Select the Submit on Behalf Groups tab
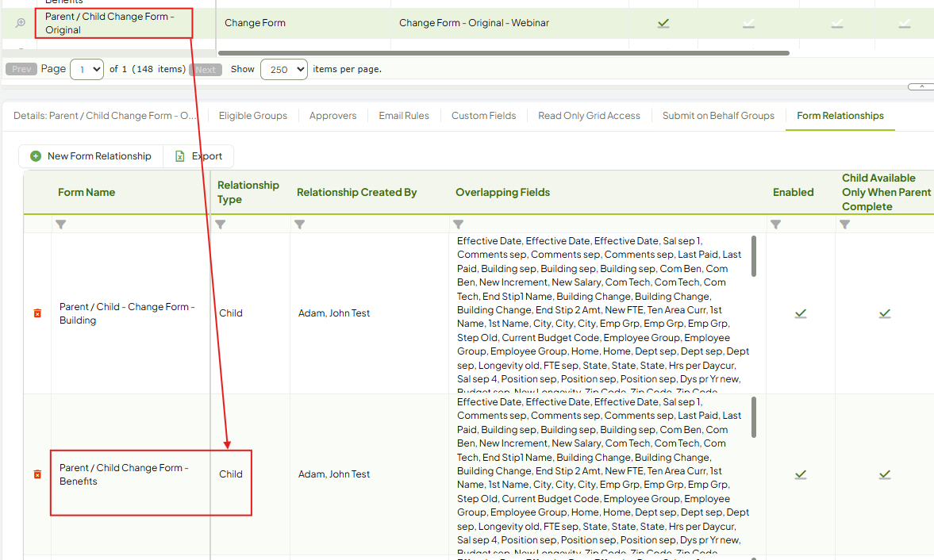 718,116
